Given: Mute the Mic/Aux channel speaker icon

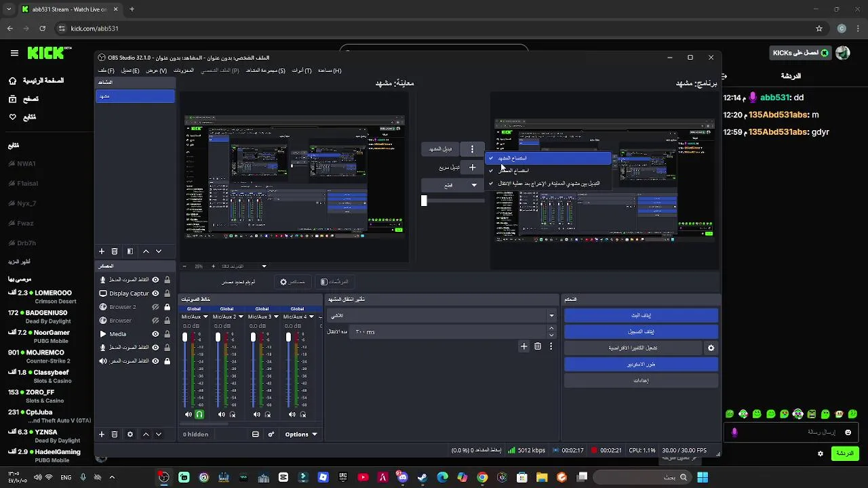Looking at the screenshot, I should [189, 415].
